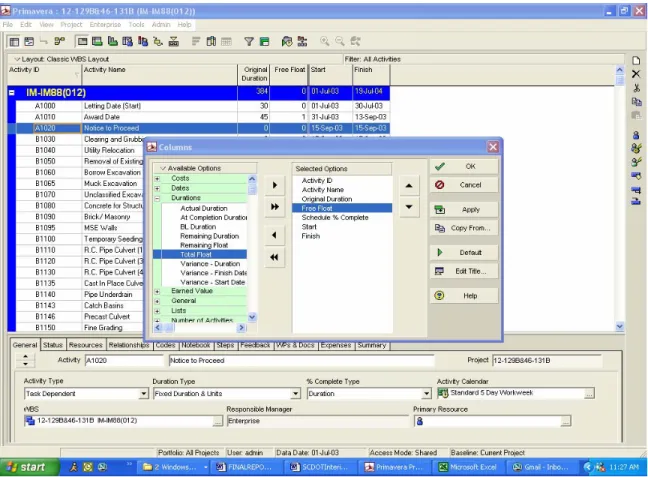Click the Available Options list scroll down arrow
The image size is (648, 477).
(x=252, y=317)
